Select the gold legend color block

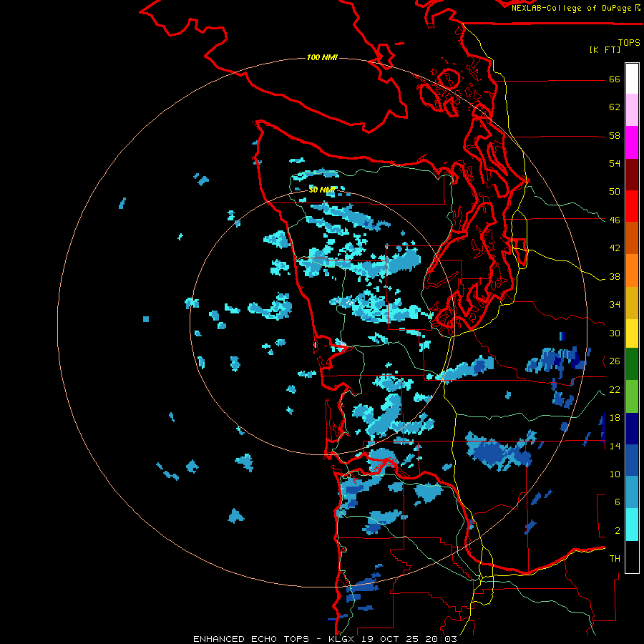(632, 303)
